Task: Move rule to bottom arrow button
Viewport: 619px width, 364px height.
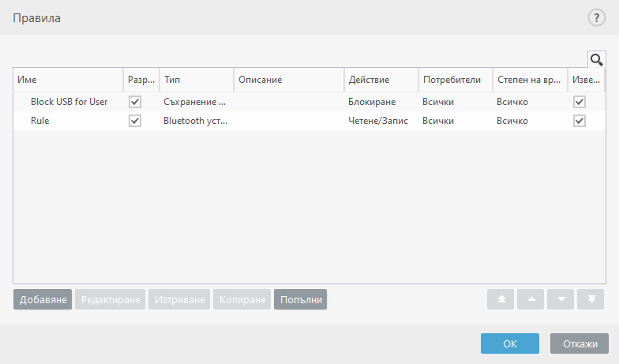Action: [x=591, y=299]
